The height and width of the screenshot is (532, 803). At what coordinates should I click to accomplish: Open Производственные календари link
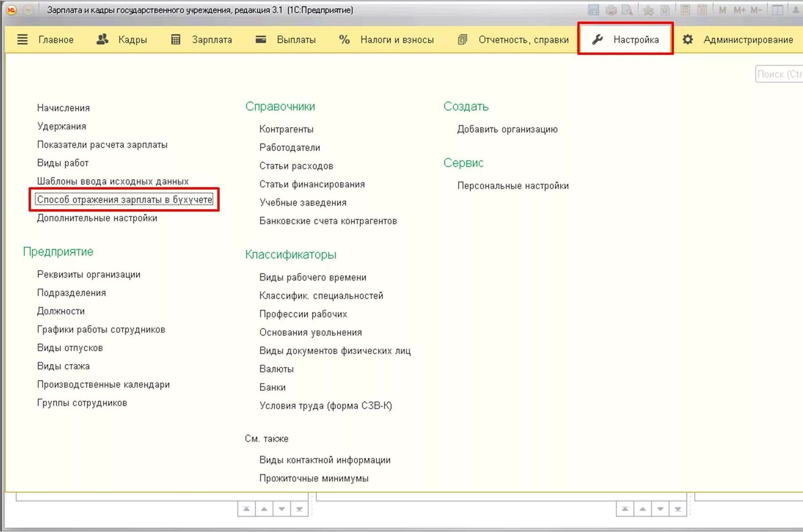coord(103,384)
